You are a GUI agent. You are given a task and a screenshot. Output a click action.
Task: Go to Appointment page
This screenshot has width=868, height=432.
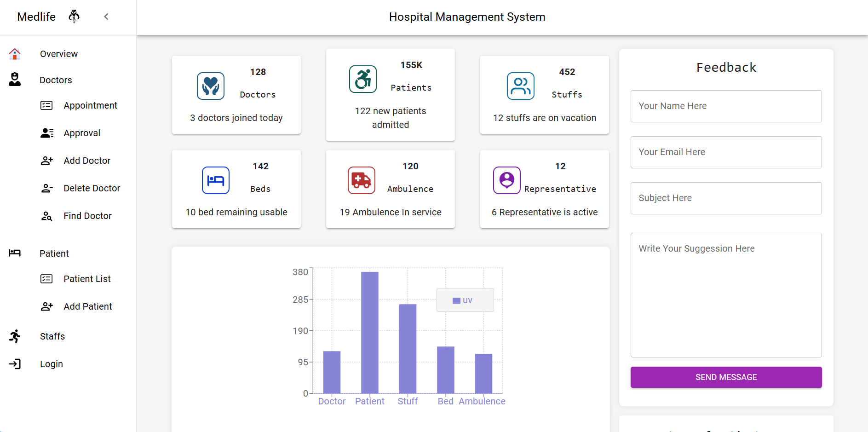coord(90,105)
